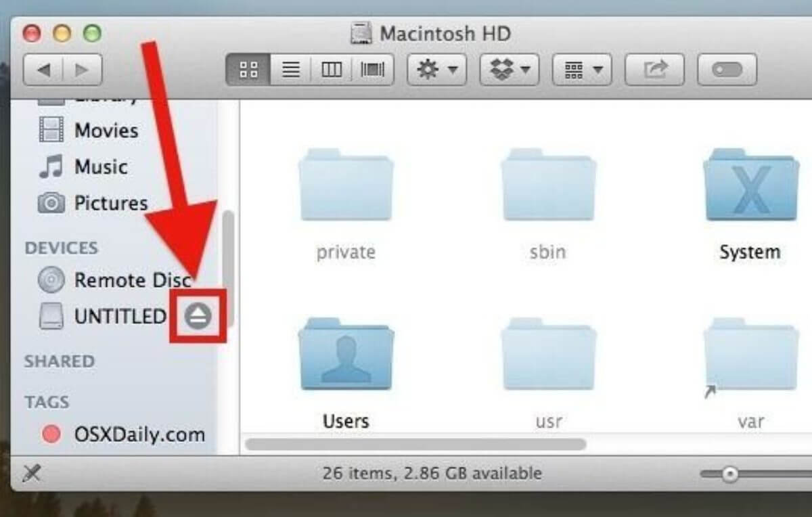The width and height of the screenshot is (812, 517).
Task: Adjust the icon size slider
Action: pos(731,473)
